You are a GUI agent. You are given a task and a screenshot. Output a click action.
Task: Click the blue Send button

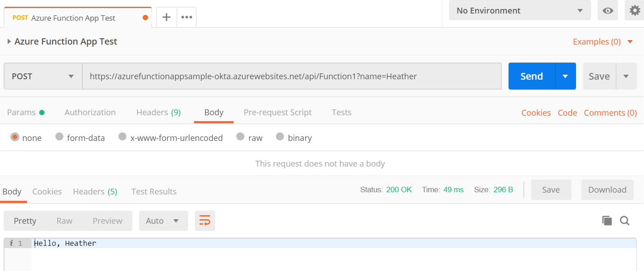coord(531,76)
